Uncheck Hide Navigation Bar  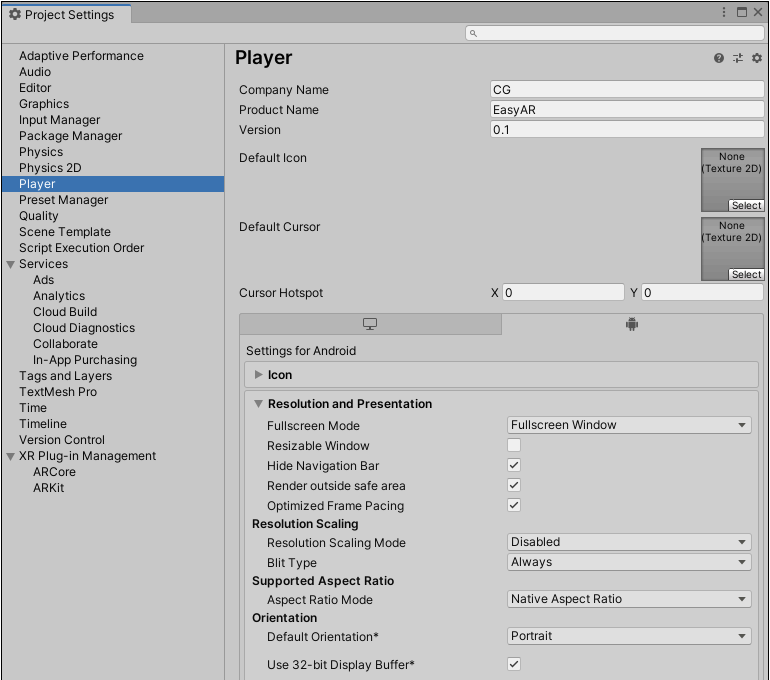(514, 466)
